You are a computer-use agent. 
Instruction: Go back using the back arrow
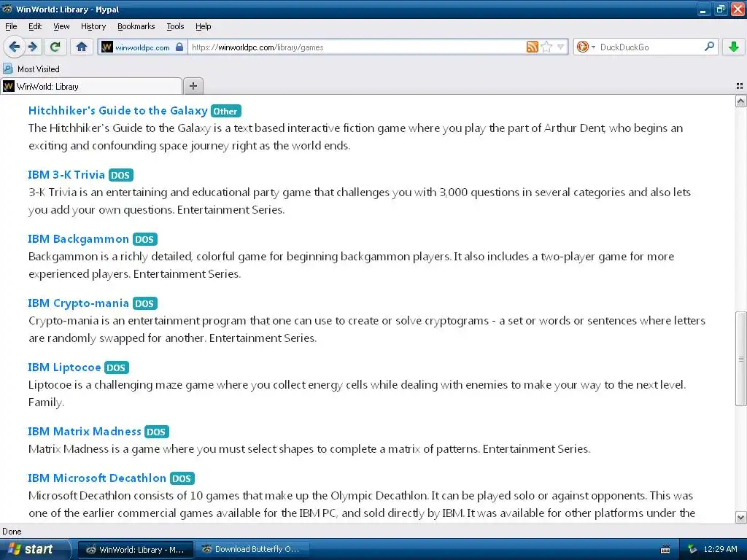click(x=15, y=47)
